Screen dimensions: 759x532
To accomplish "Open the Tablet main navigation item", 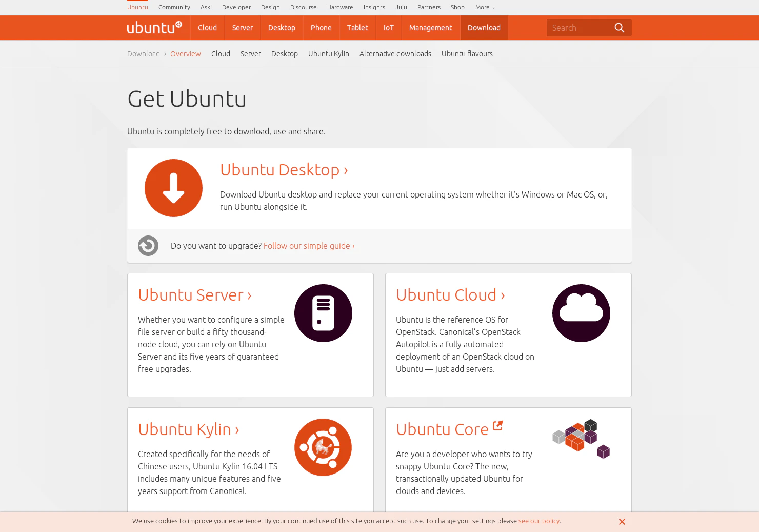I will pos(357,28).
